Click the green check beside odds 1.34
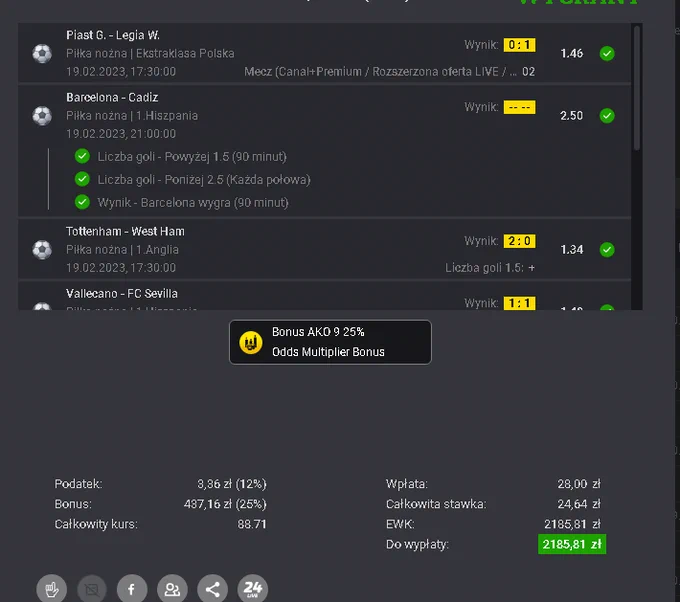This screenshot has width=680, height=602. tap(607, 250)
